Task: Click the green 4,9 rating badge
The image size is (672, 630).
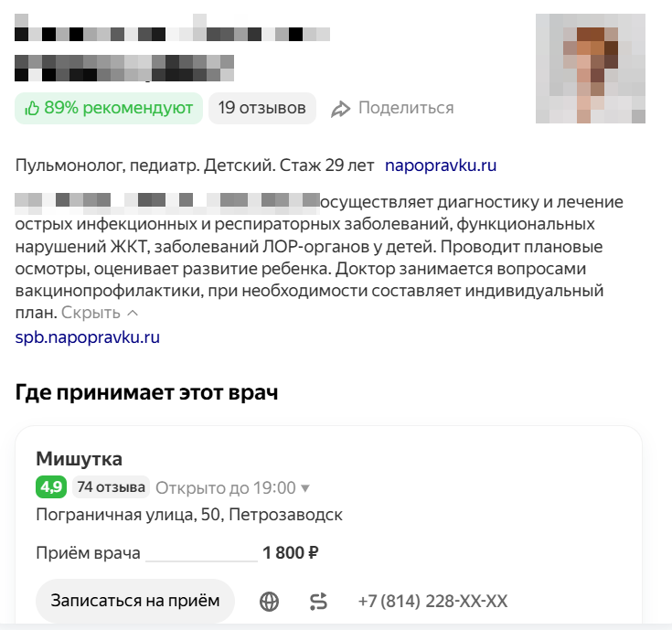Action: click(51, 487)
